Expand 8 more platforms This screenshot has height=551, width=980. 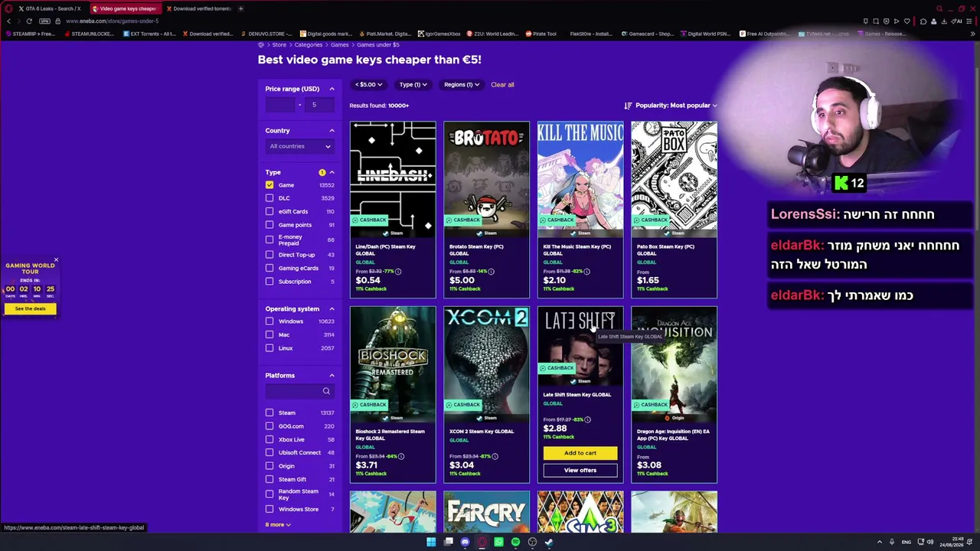pos(278,525)
